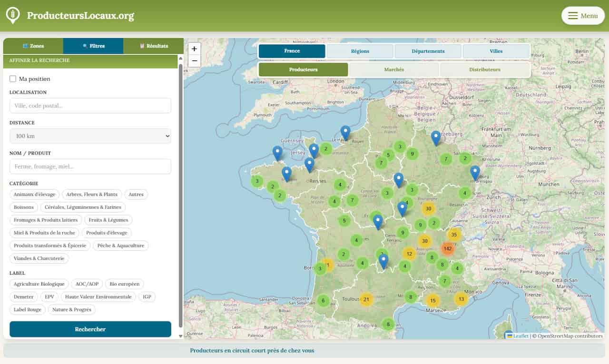Toggle Fromages & Produits laitiers chip
609x364 pixels.
[x=46, y=220]
